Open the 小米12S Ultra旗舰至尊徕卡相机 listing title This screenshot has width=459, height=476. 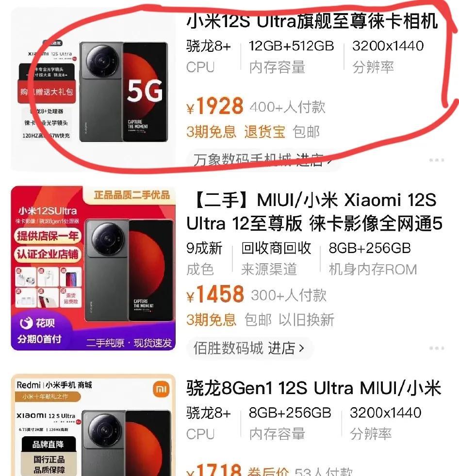[312, 21]
